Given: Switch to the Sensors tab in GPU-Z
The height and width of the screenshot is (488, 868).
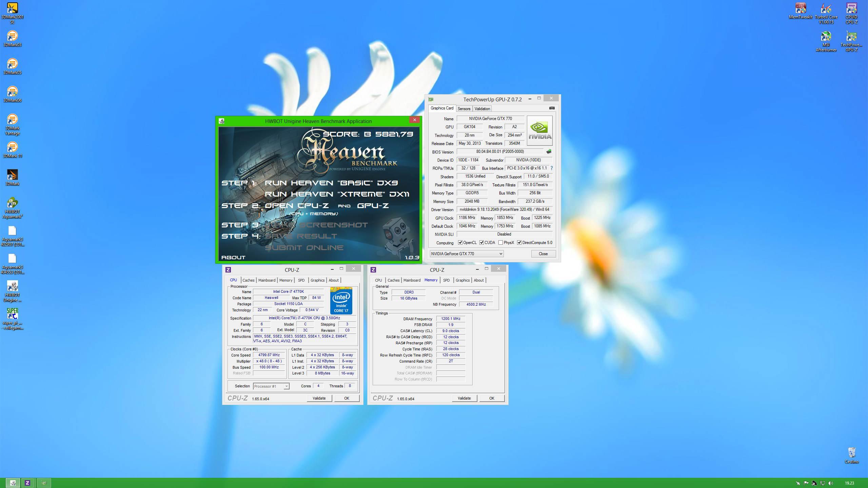Looking at the screenshot, I should pyautogui.click(x=464, y=109).
